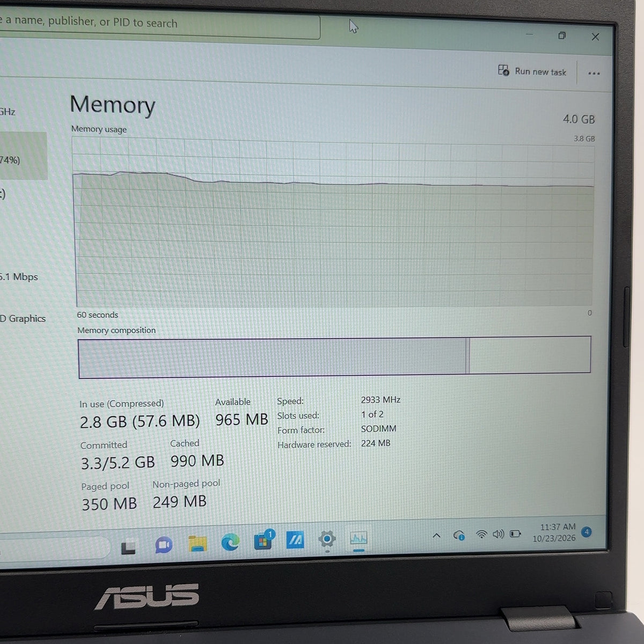
Task: Select the sidebar item showing Mbps speed
Action: tap(19, 277)
